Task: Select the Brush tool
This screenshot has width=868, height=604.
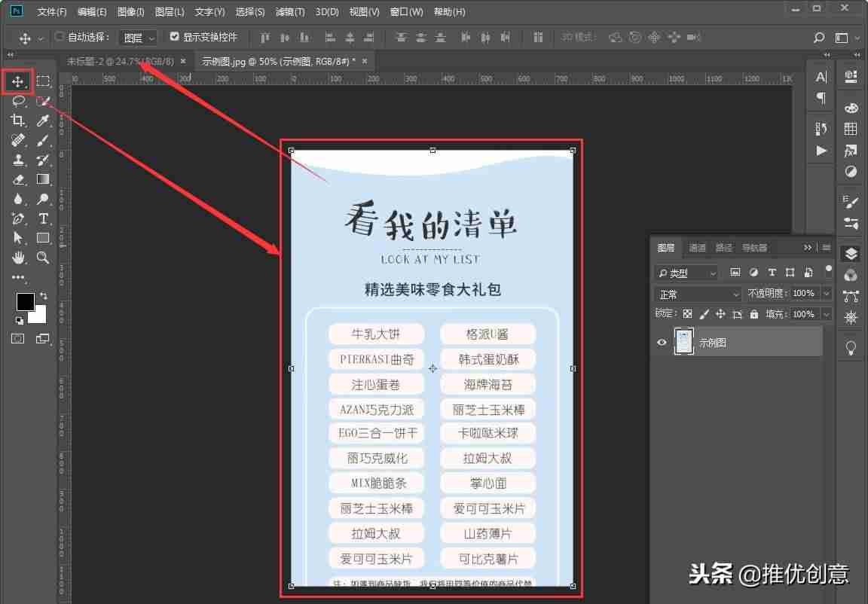Action: click(x=43, y=140)
